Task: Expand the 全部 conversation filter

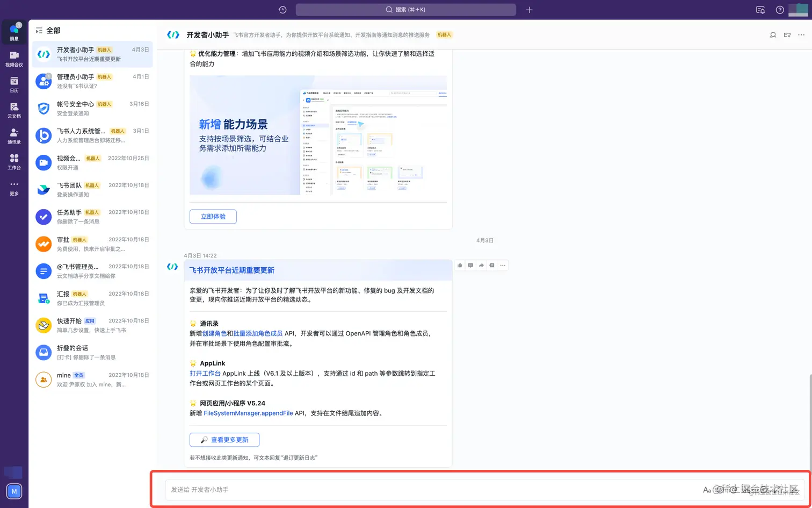Action: tap(48, 31)
